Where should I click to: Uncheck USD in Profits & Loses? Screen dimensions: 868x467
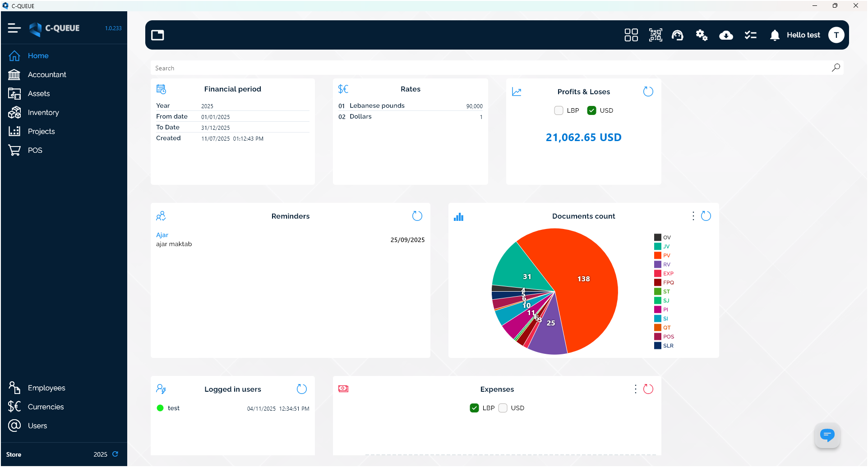pyautogui.click(x=591, y=110)
